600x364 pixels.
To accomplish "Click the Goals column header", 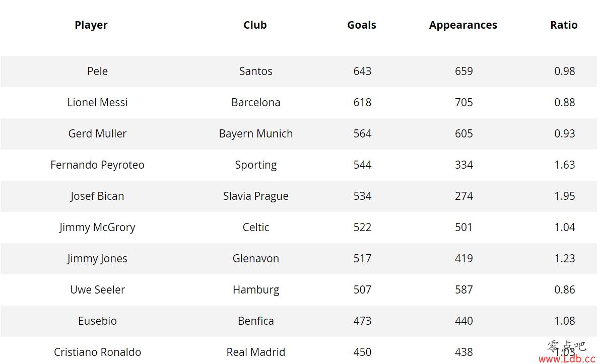I will coord(362,25).
